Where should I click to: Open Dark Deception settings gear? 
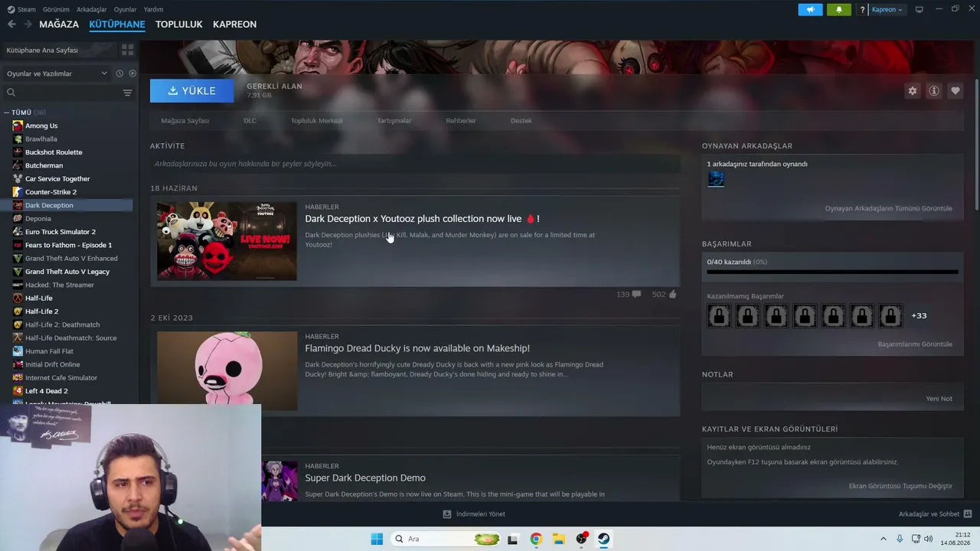(x=912, y=90)
